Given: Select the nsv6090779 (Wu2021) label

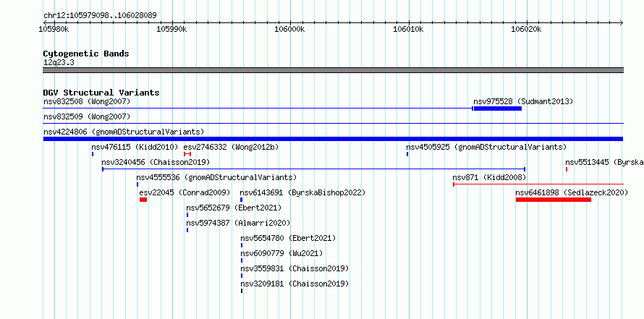Looking at the screenshot, I should pos(281,253).
